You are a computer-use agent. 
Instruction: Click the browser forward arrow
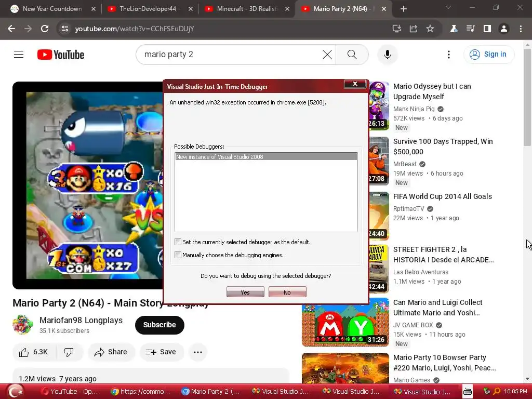(28, 29)
